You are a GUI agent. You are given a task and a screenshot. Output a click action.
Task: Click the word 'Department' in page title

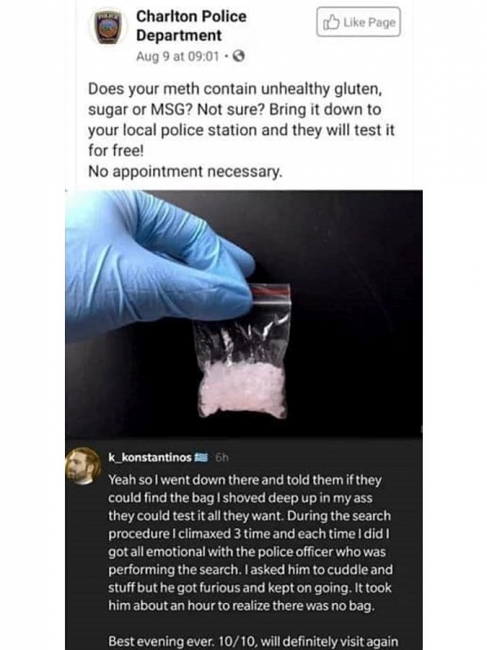[x=179, y=35]
